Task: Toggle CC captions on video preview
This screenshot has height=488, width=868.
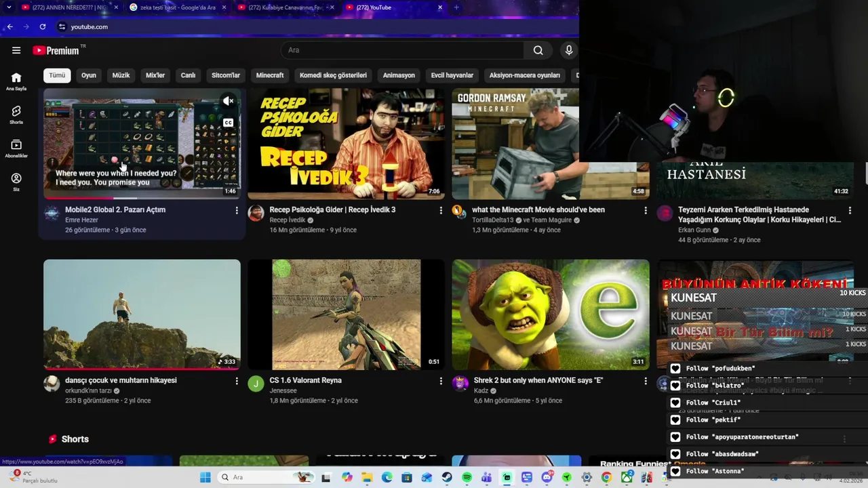Action: (229, 123)
